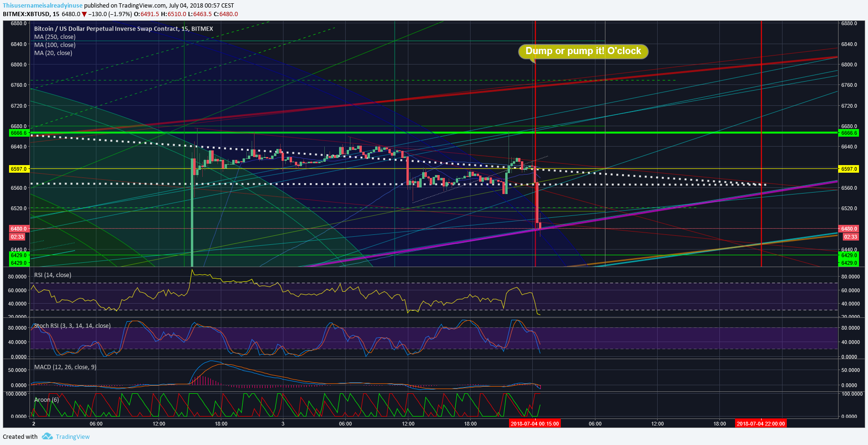Click the 02:33 countdown label on left axis
868x445 pixels.
point(18,237)
